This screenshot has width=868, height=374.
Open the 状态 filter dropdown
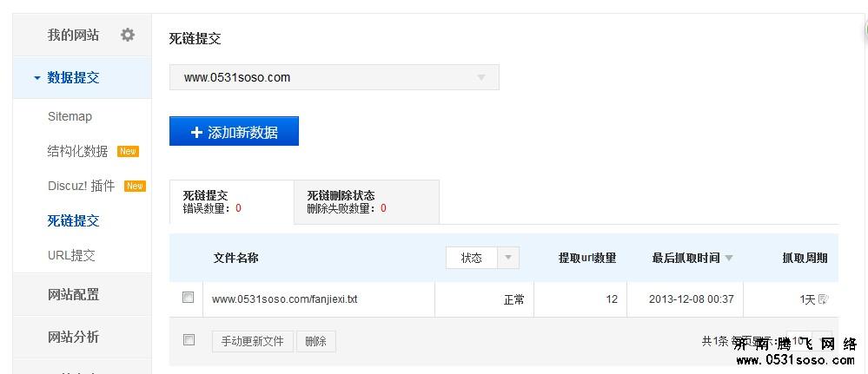click(482, 258)
